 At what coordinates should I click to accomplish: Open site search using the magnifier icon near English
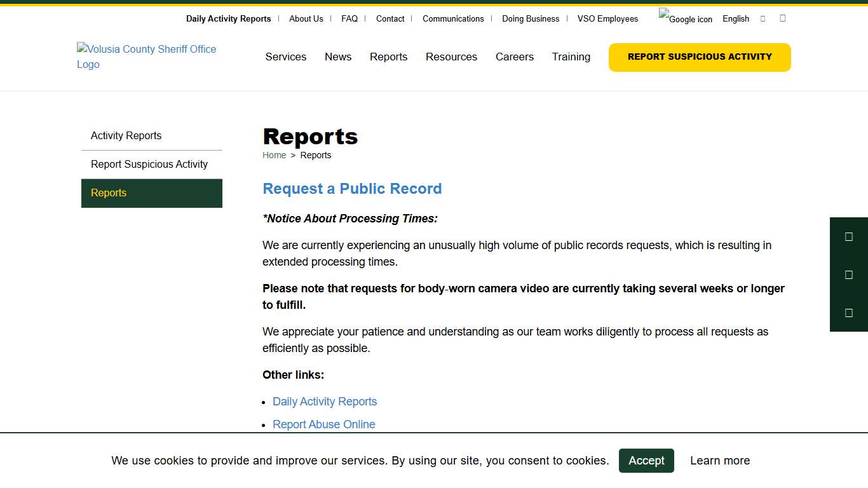[x=763, y=18]
